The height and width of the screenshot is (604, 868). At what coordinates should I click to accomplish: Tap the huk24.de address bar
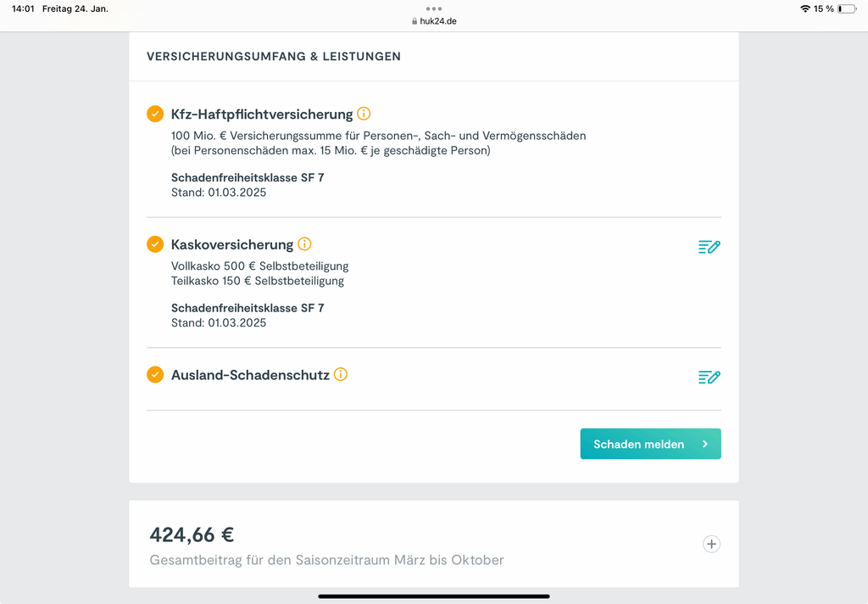(434, 21)
